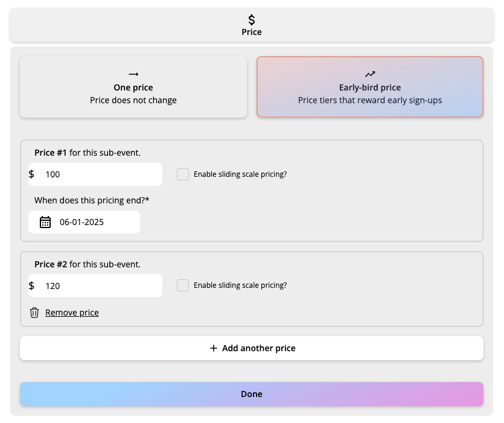504x423 pixels.
Task: Click the straight arrow icon in One price
Action: coord(133,74)
